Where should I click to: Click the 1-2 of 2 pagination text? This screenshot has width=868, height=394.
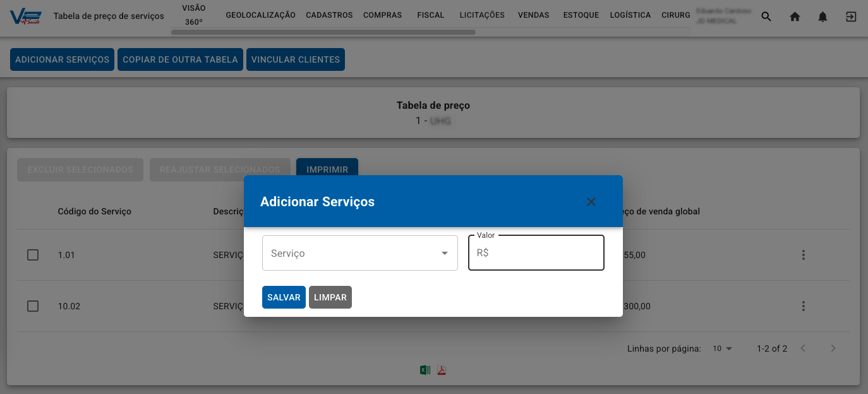(x=772, y=348)
